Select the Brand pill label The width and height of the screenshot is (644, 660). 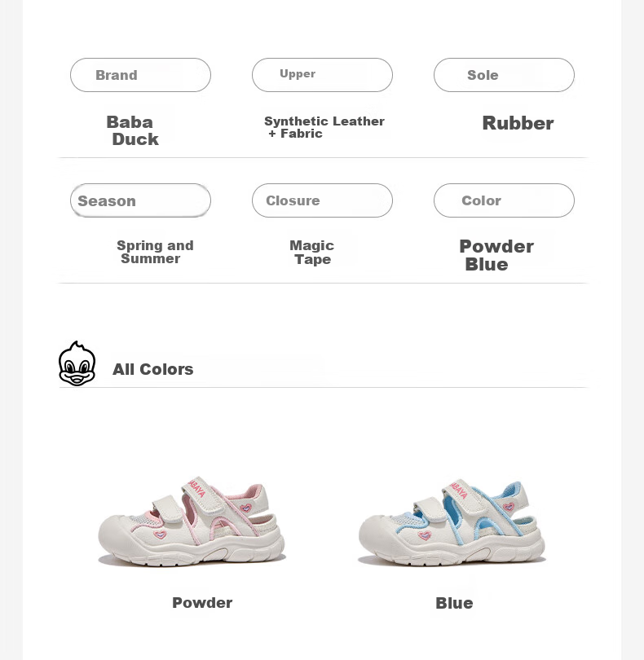[140, 75]
